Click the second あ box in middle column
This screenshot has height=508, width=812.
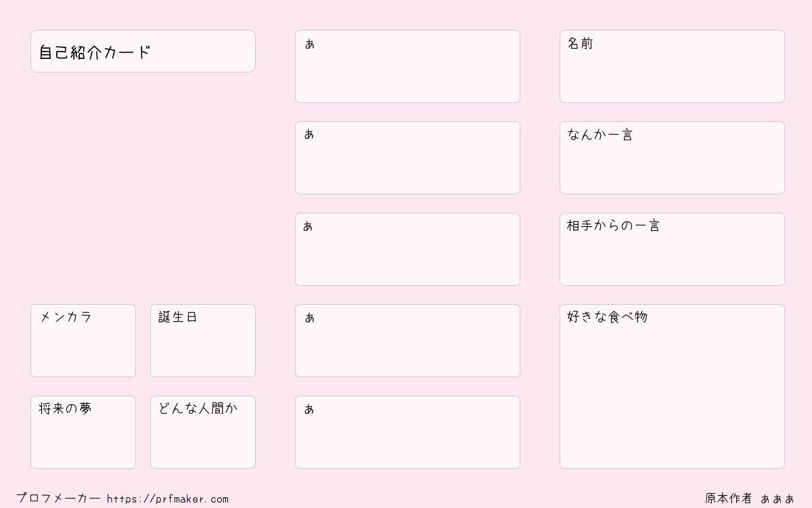(x=407, y=158)
